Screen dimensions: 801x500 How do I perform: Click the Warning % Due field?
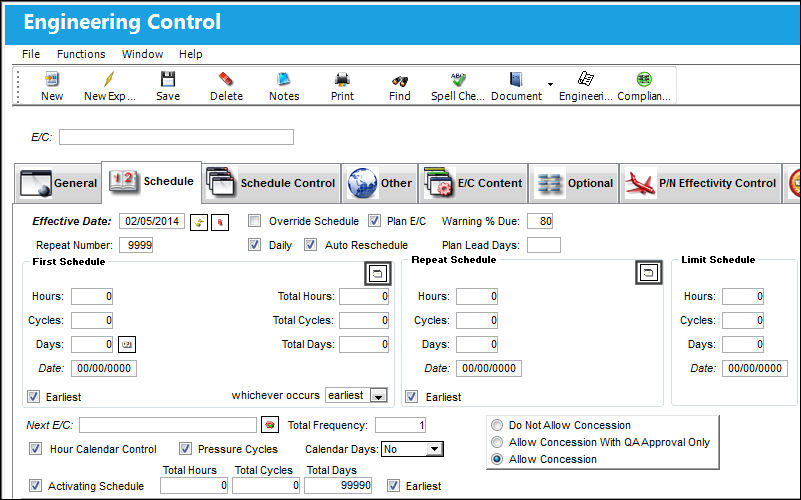[540, 221]
